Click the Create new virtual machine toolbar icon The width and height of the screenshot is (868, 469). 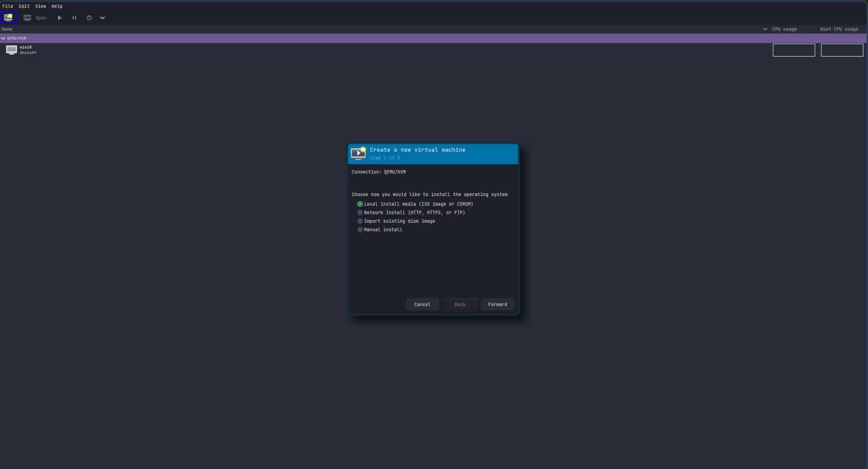point(8,18)
